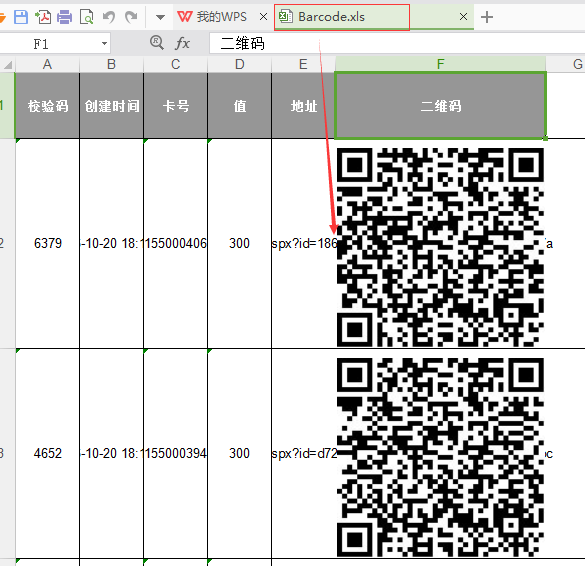Click the 值 header cell
The width and height of the screenshot is (585, 566).
[x=240, y=106]
